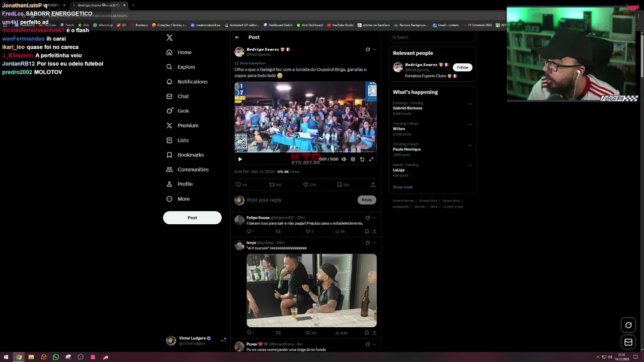Open options for the Wilton trend
This screenshot has height=362, width=644.
470,125
